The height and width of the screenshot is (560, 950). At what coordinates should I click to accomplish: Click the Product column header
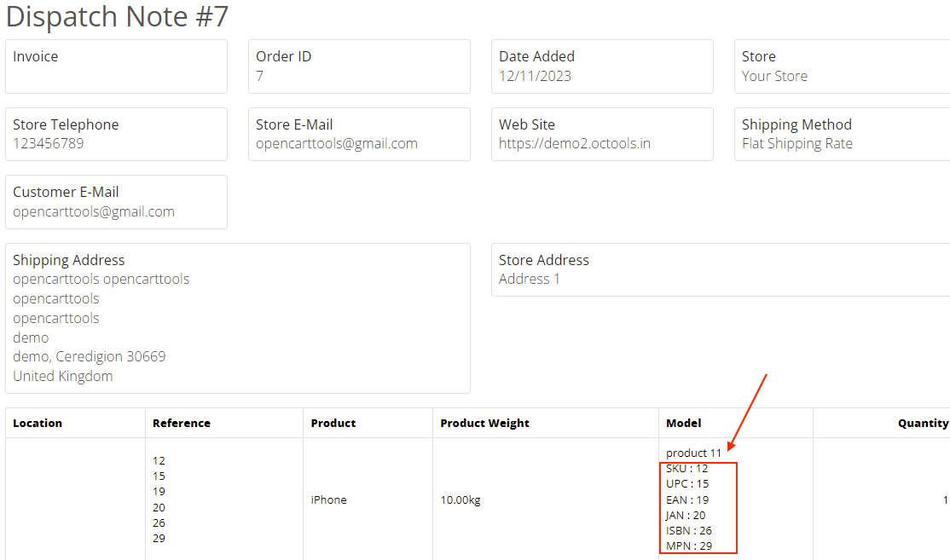coord(333,423)
